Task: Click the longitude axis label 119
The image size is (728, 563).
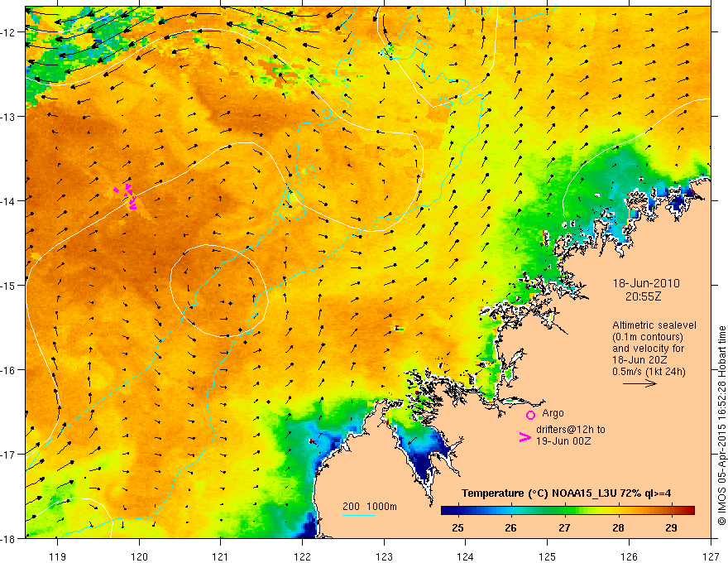Action: coord(58,556)
